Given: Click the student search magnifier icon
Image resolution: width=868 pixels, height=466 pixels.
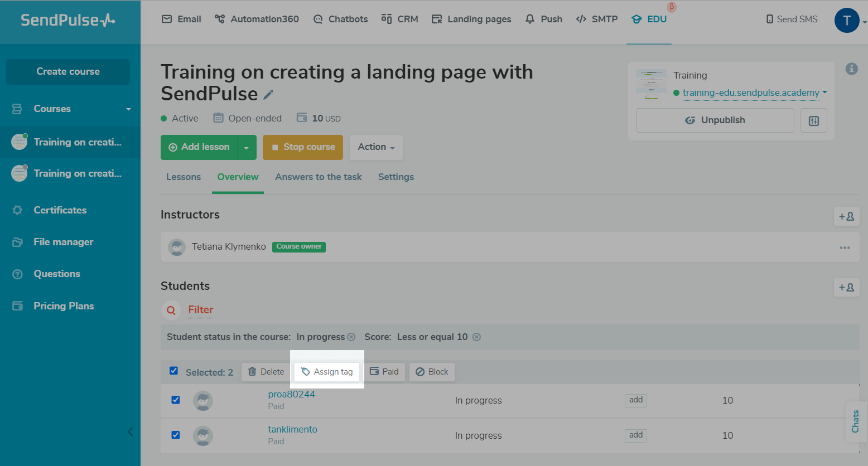Looking at the screenshot, I should (x=171, y=310).
